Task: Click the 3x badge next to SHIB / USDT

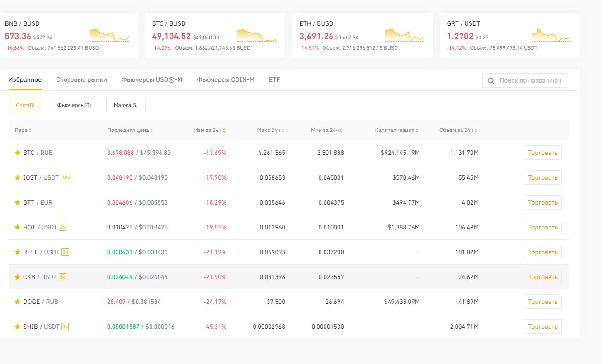Action: [x=65, y=327]
